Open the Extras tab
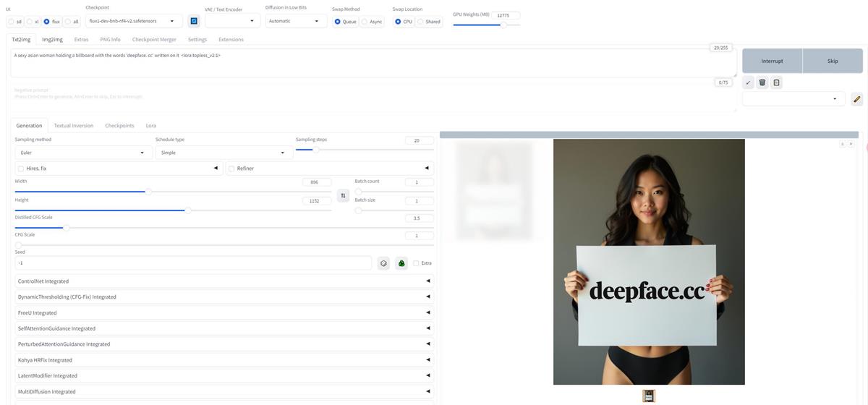 pyautogui.click(x=81, y=40)
